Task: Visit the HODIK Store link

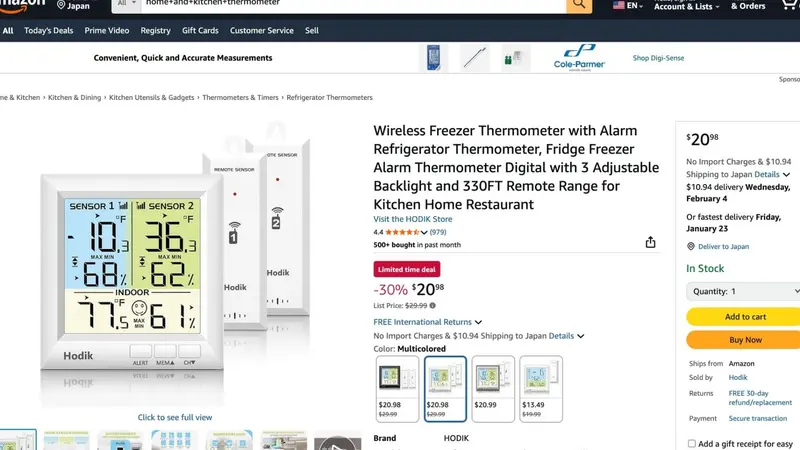Action: point(413,219)
